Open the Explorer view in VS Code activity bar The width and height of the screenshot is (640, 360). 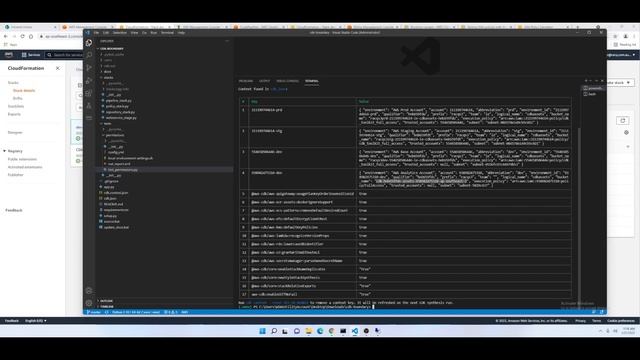pos(89,43)
